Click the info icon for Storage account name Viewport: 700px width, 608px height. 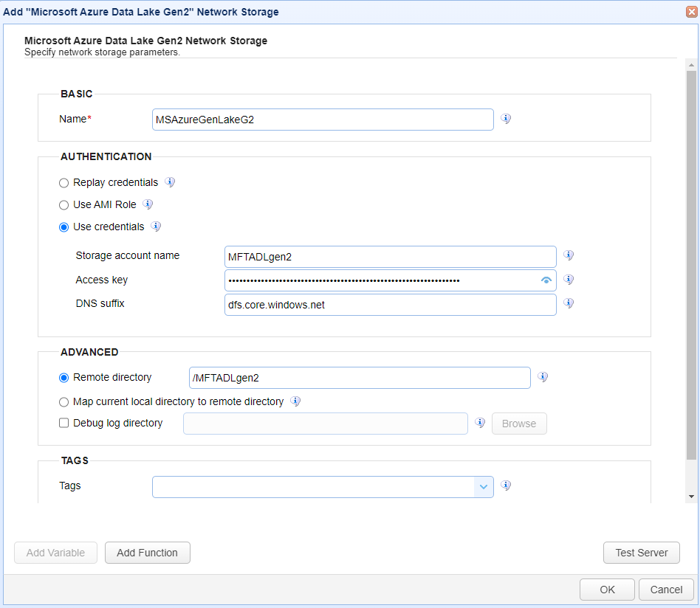pos(569,255)
